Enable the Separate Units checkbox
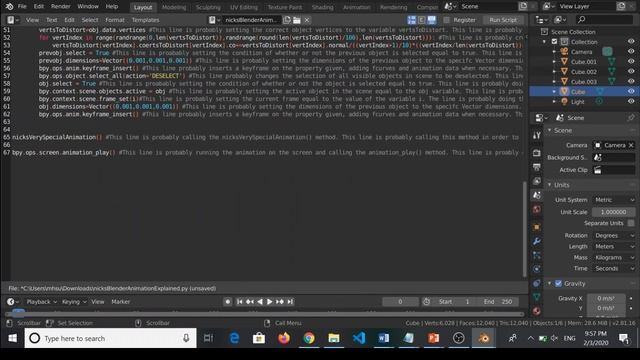Screen dimensions: 640x360 (x=631, y=223)
